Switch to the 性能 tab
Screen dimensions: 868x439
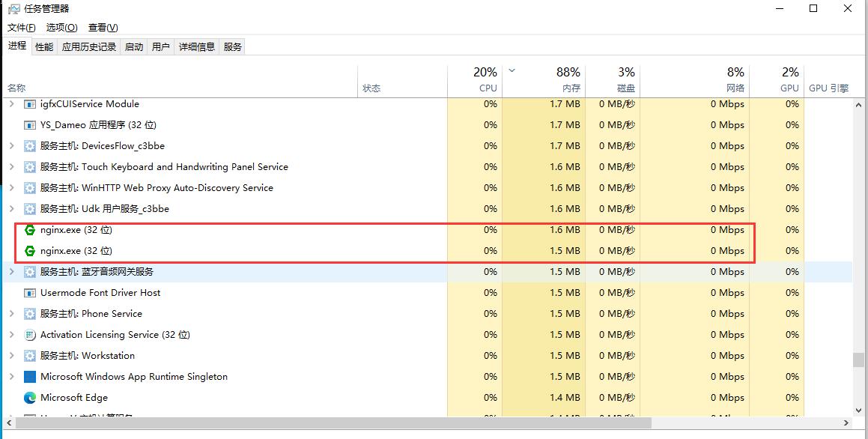tap(44, 46)
